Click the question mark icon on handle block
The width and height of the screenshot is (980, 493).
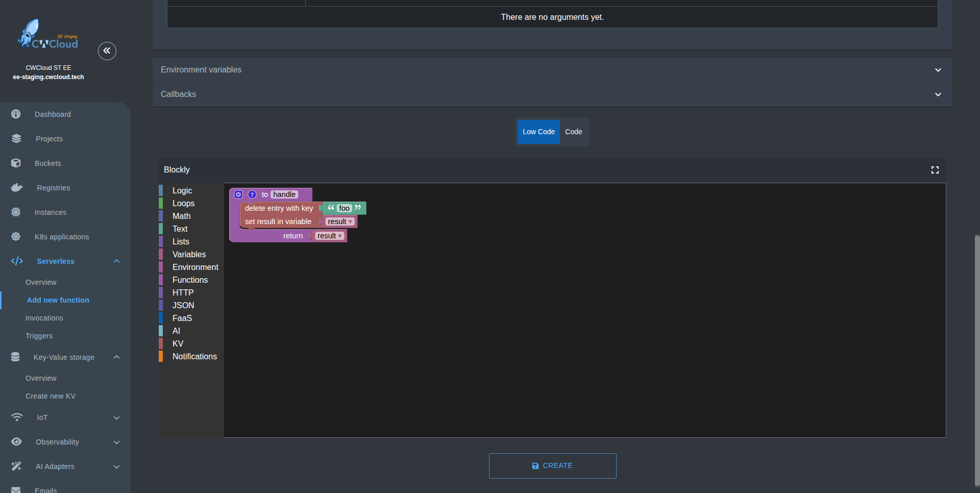(x=252, y=194)
